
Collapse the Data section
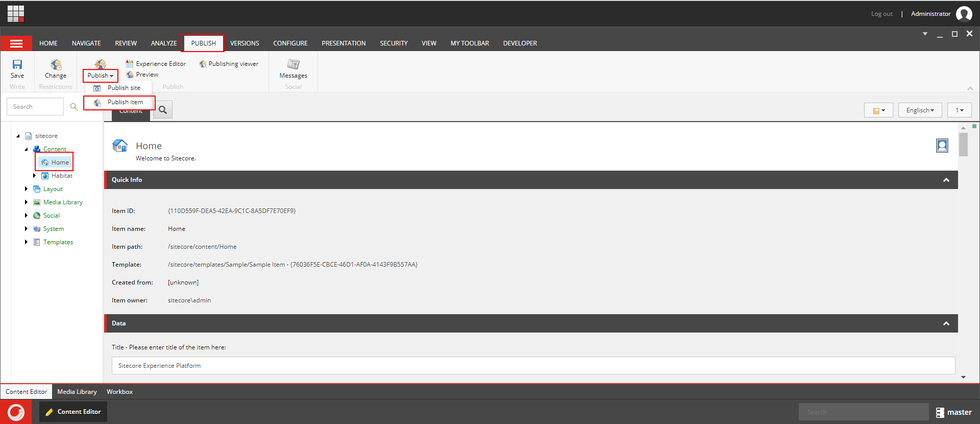(x=946, y=323)
